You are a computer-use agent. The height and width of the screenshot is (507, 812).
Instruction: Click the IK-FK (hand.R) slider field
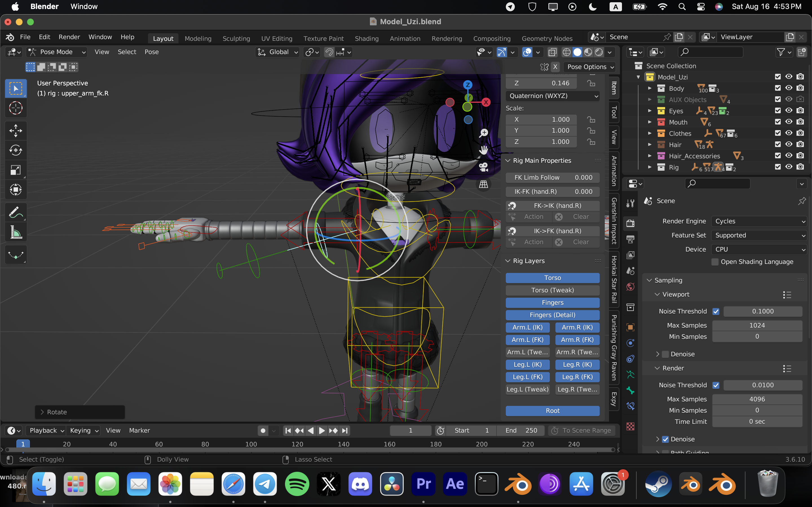552,192
